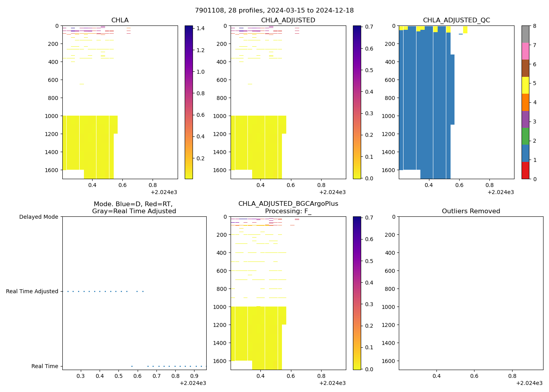Click the 'Processing: F_' subtitle text
The height and width of the screenshot is (392, 549).
coord(288,211)
